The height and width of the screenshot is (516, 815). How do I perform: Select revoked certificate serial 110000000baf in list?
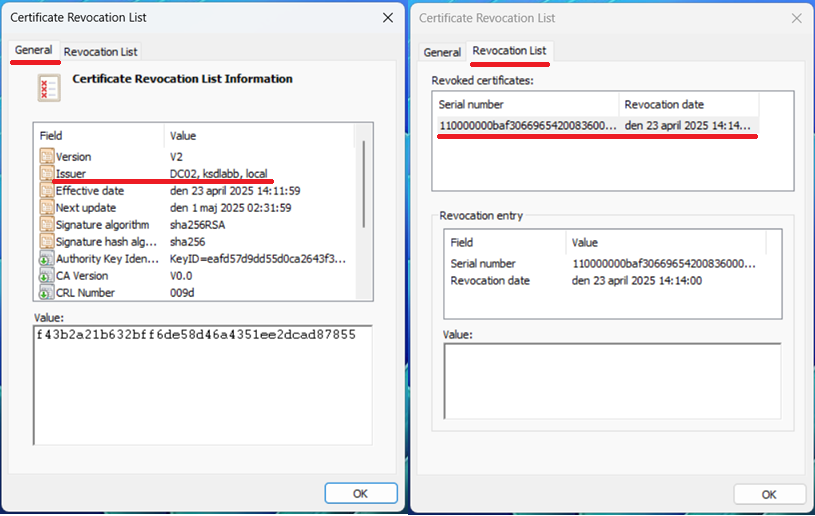click(x=528, y=125)
